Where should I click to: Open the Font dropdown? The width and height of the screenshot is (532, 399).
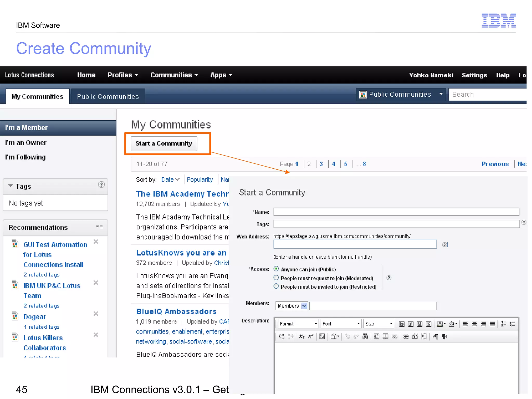pyautogui.click(x=341, y=324)
